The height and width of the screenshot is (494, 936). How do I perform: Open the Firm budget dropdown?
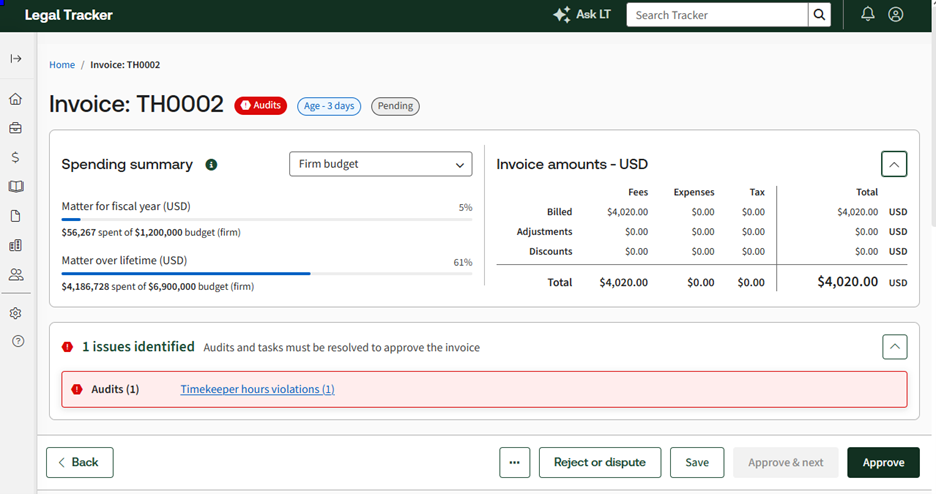pyautogui.click(x=381, y=164)
